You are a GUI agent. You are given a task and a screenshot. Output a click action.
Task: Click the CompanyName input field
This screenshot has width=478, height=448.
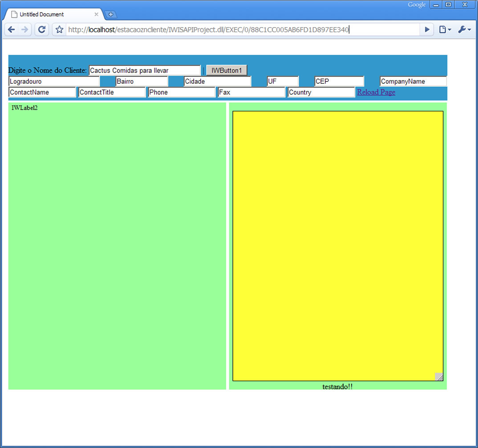click(x=413, y=81)
